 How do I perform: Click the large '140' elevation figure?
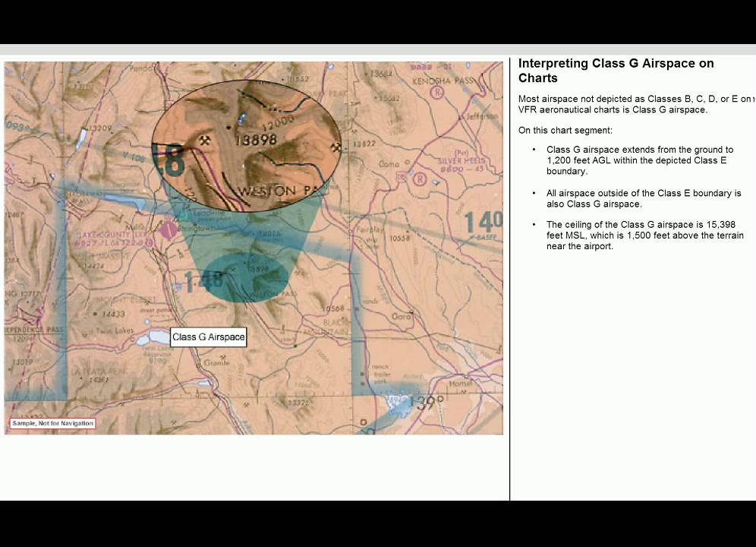(x=483, y=223)
